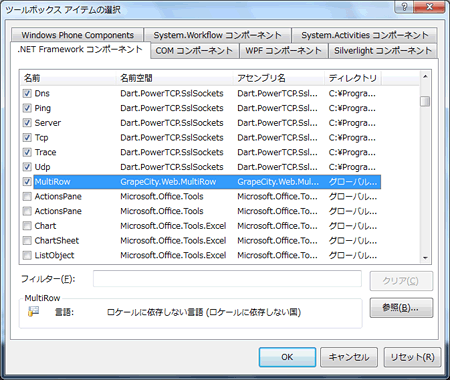Image resolution: width=450 pixels, height=380 pixels.
Task: Switch to COM コンポーネント tab
Action: pos(194,51)
